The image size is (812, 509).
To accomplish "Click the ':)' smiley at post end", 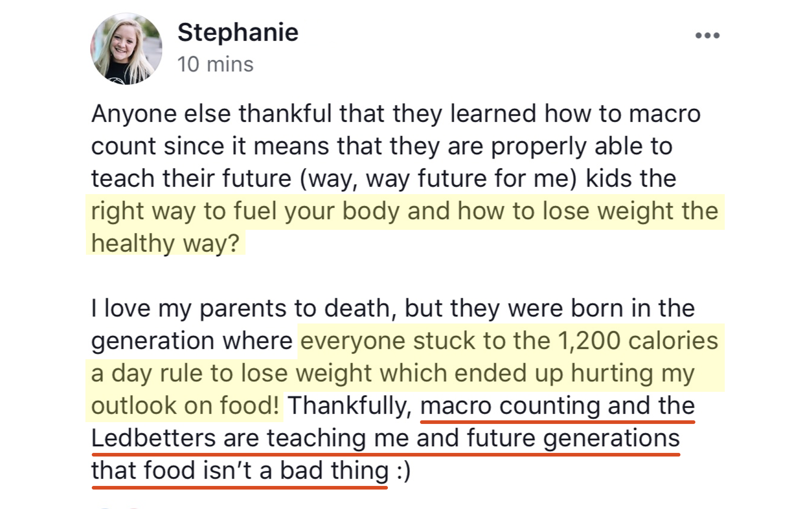I will point(404,471).
